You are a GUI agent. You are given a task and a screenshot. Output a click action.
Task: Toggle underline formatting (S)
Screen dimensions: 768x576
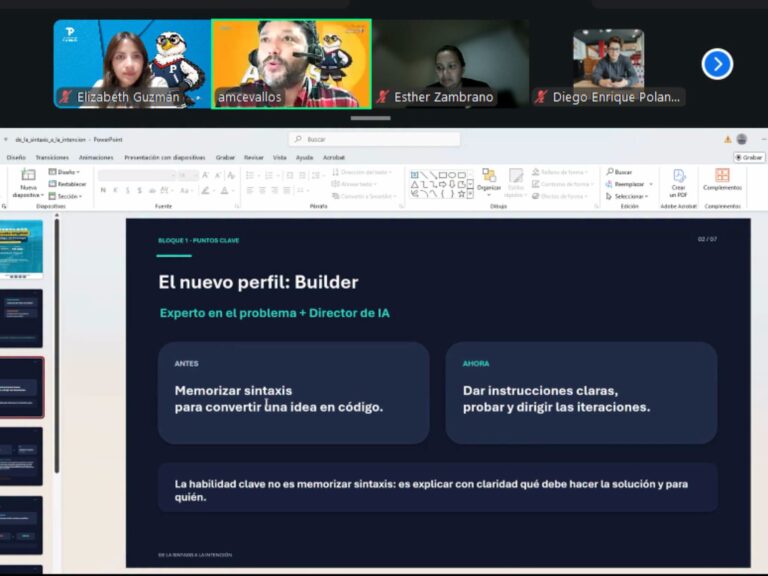point(128,190)
